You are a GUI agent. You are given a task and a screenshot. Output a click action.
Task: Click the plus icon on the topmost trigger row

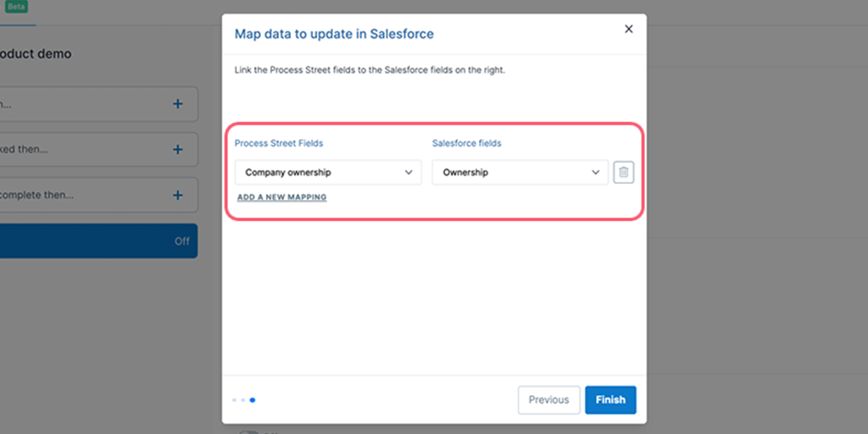[x=178, y=103]
